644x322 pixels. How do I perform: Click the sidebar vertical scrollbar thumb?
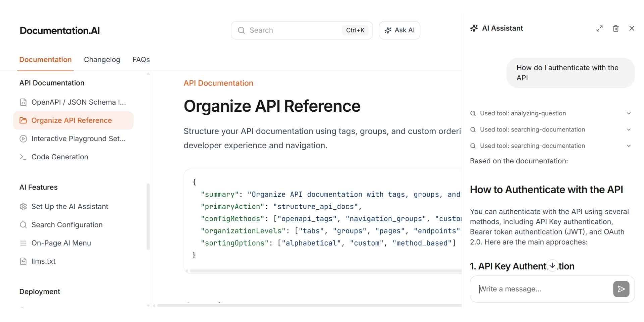[148, 216]
